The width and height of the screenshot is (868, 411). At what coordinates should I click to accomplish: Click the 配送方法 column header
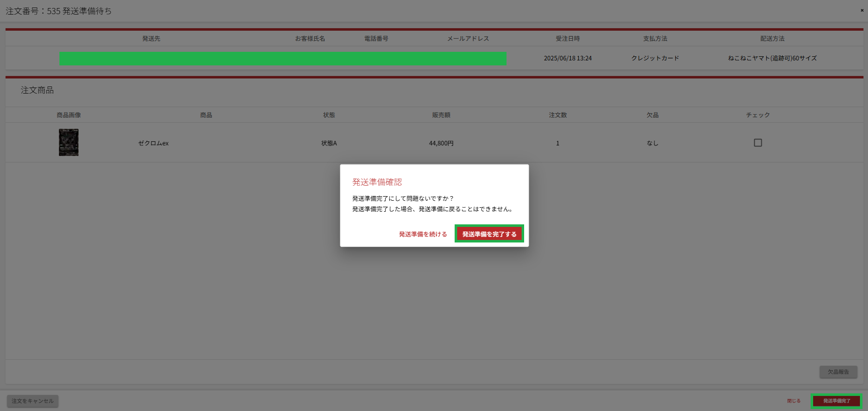[772, 39]
